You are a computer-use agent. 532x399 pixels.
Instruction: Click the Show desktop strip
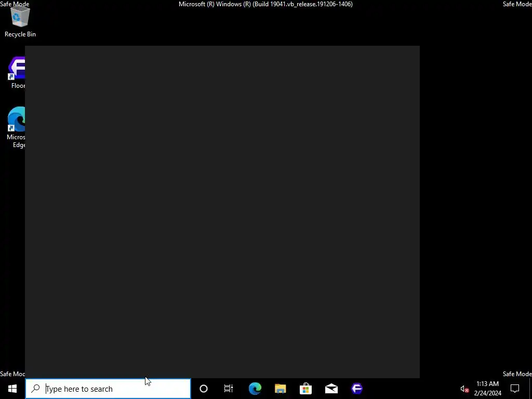tap(530, 389)
